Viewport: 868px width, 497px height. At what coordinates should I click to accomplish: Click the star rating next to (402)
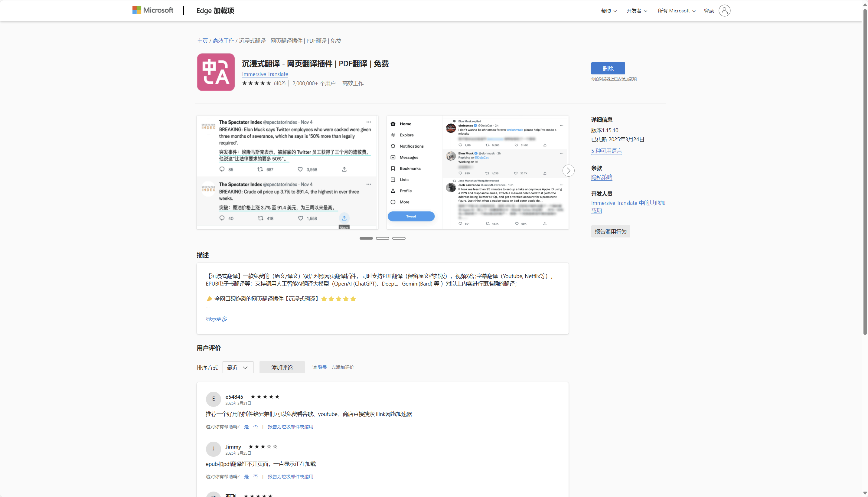[256, 83]
